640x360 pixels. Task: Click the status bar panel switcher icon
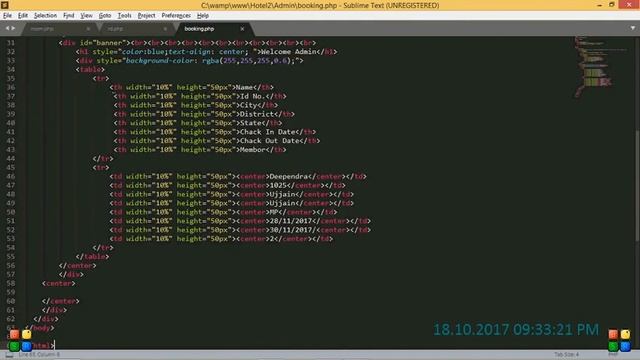coord(9,355)
